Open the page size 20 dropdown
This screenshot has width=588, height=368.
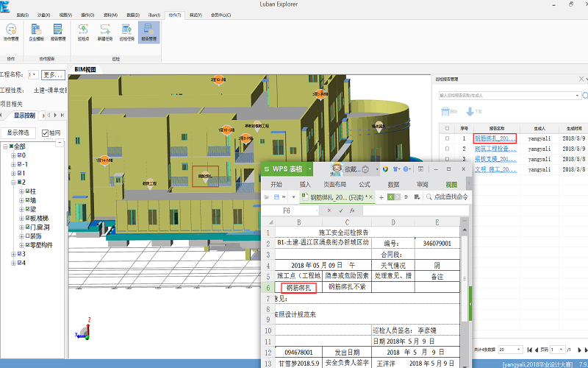tap(510, 350)
